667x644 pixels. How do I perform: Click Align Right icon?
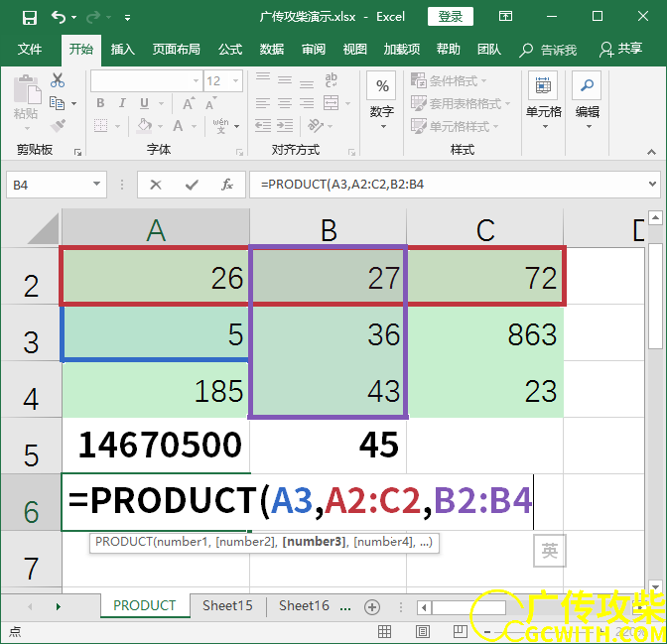(x=307, y=103)
